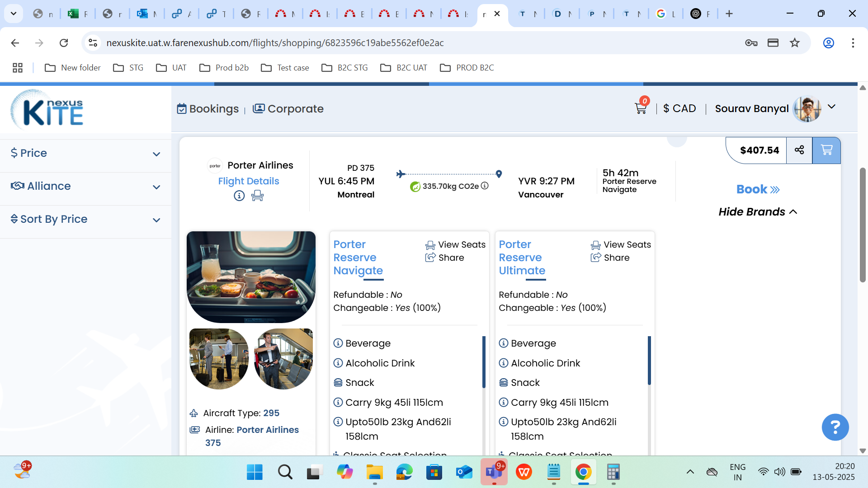Open the Chrome profile icon
Image resolution: width=868 pixels, height=488 pixels.
(828, 42)
